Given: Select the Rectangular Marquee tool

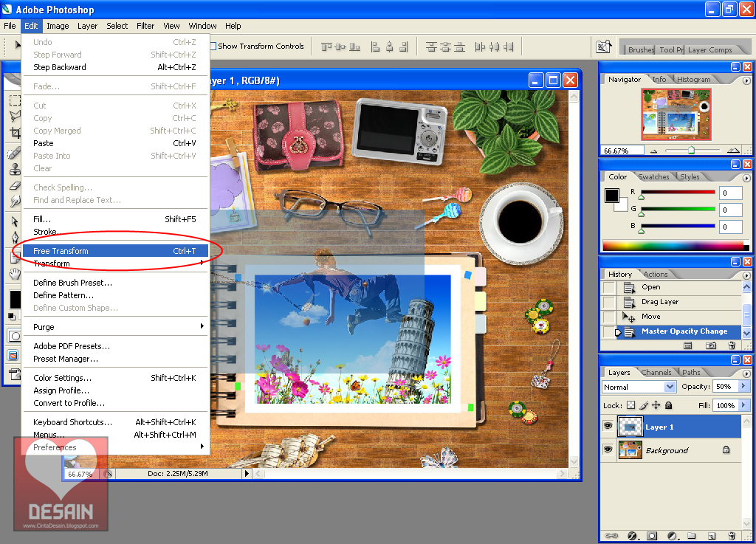Looking at the screenshot, I should [x=15, y=100].
